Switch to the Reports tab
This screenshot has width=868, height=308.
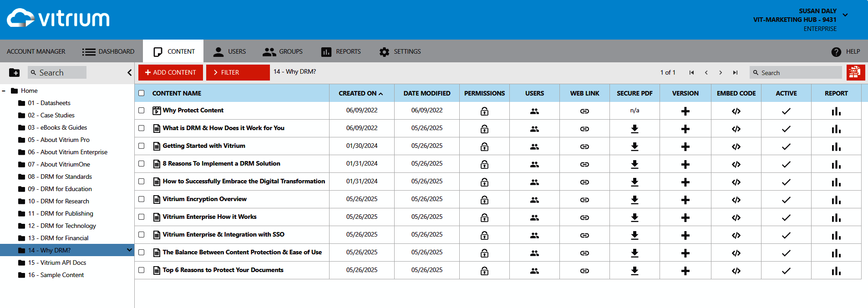click(341, 51)
